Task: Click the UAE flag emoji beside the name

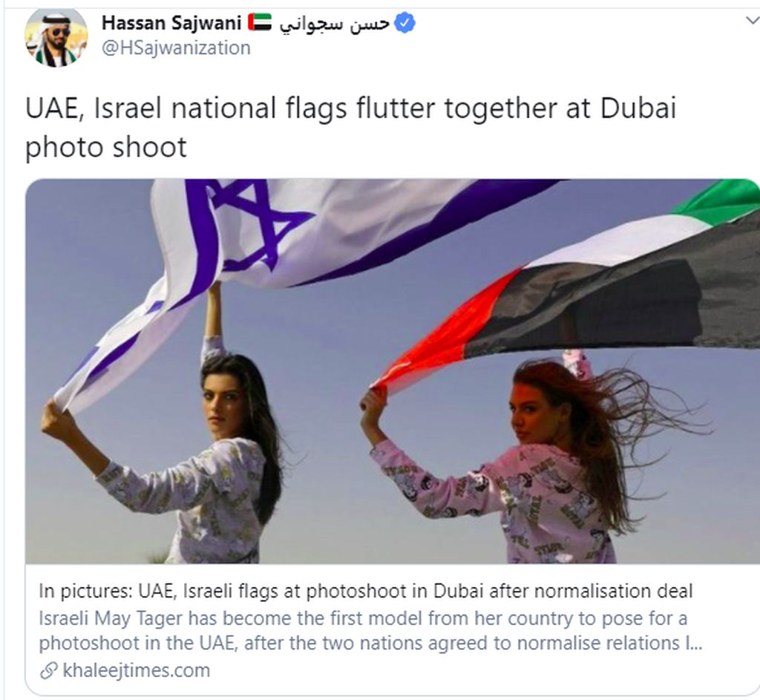Action: tap(260, 22)
